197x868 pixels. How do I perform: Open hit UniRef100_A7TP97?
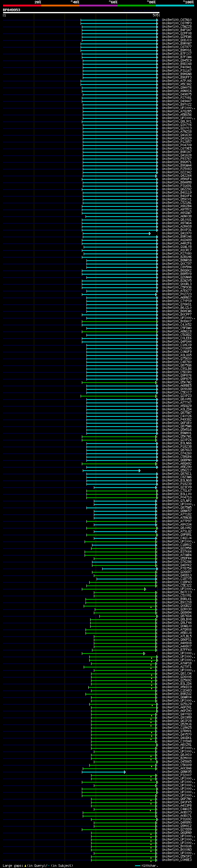pos(176,521)
